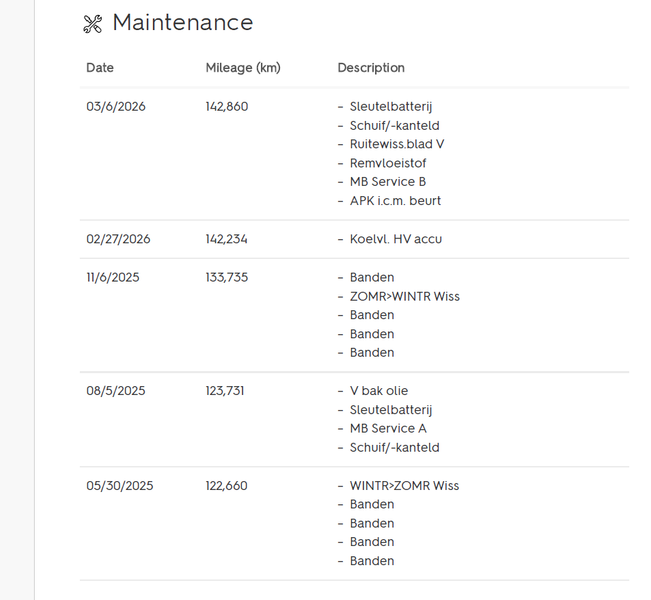Select the V bak olie item
Viewport: 651px width, 600px height.
[379, 391]
